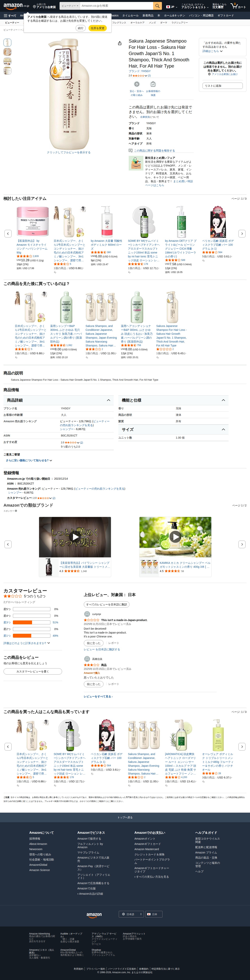
Task: Open the すべて hamburger menu
Action: click(x=10, y=16)
